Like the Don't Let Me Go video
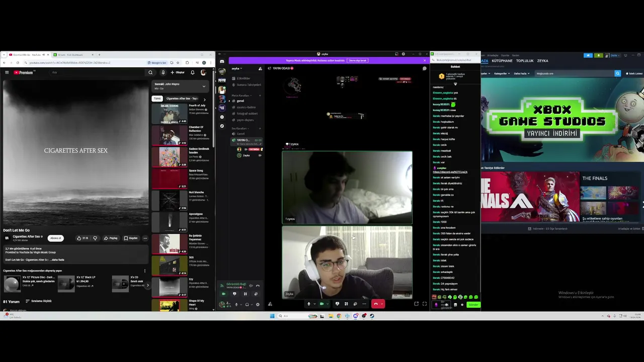 point(82,238)
